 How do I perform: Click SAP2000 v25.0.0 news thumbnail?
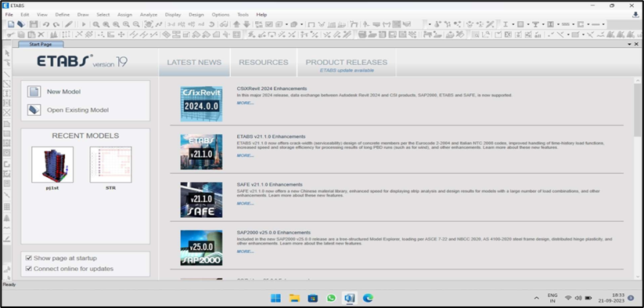(201, 248)
